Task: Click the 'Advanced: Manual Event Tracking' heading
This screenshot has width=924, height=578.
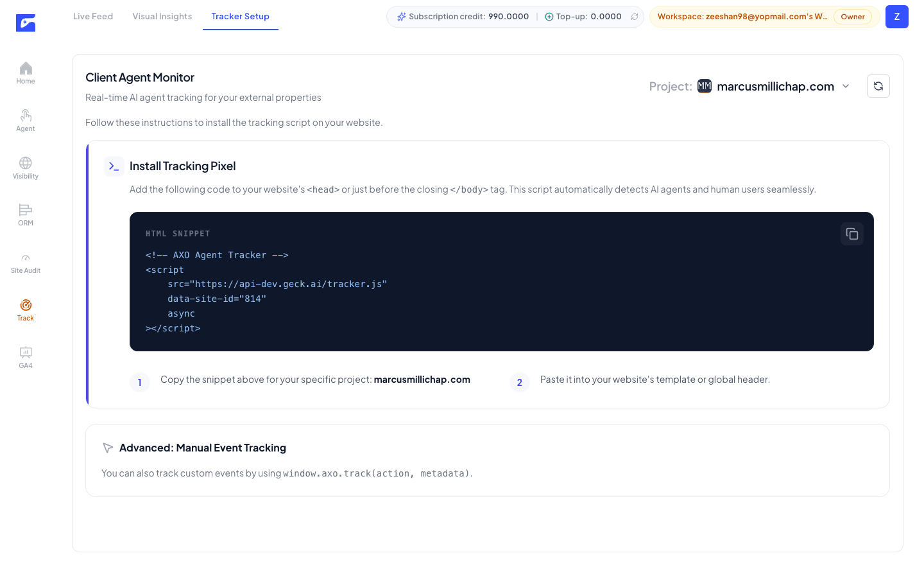Action: tap(203, 448)
